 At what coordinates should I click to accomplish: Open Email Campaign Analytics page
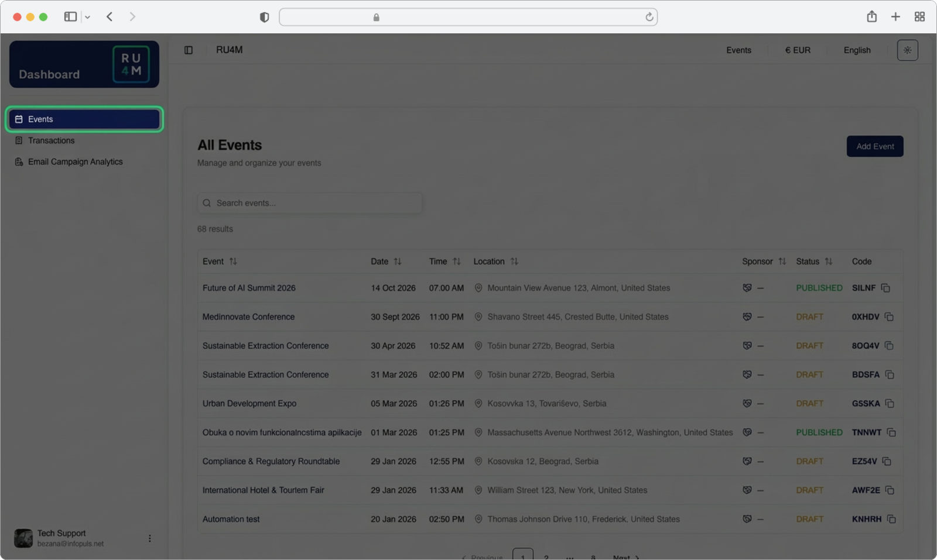click(75, 162)
